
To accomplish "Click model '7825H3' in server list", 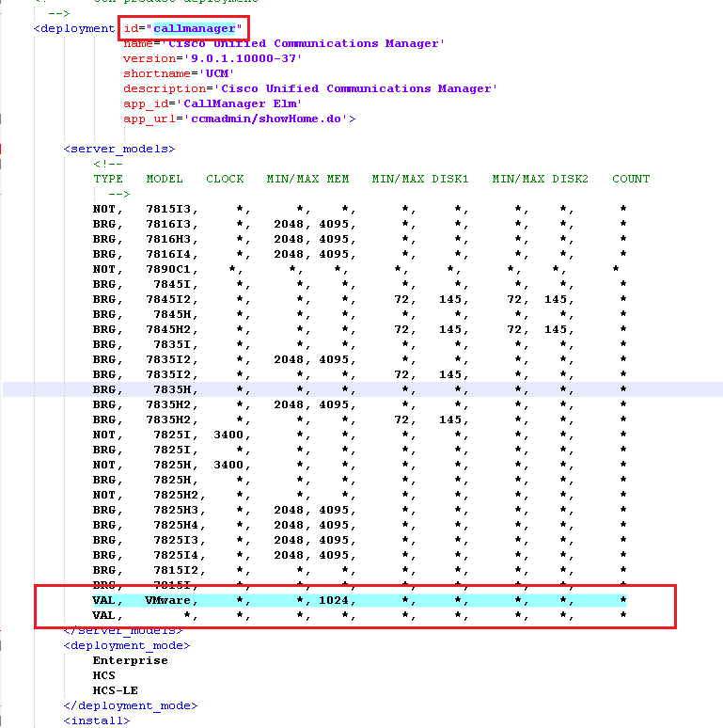I will pos(176,510).
